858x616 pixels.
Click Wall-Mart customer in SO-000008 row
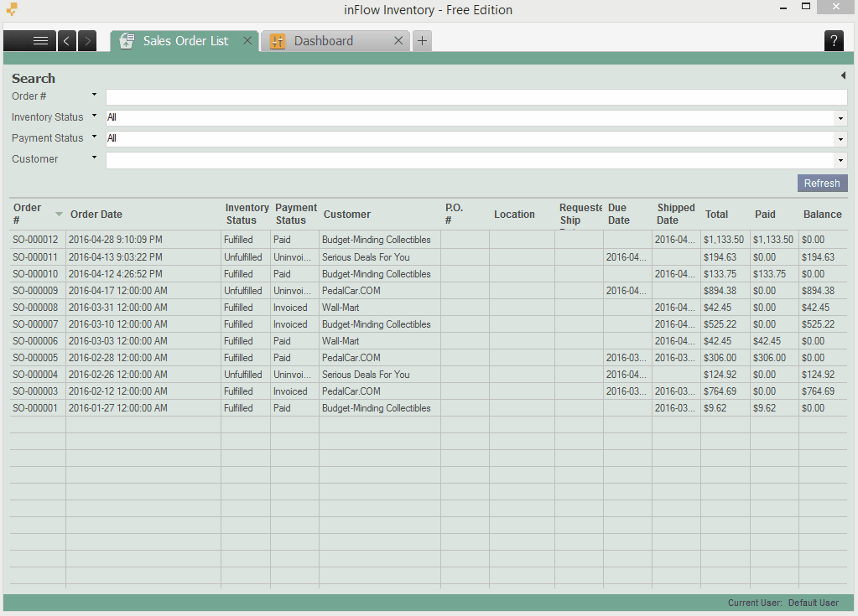pos(341,308)
